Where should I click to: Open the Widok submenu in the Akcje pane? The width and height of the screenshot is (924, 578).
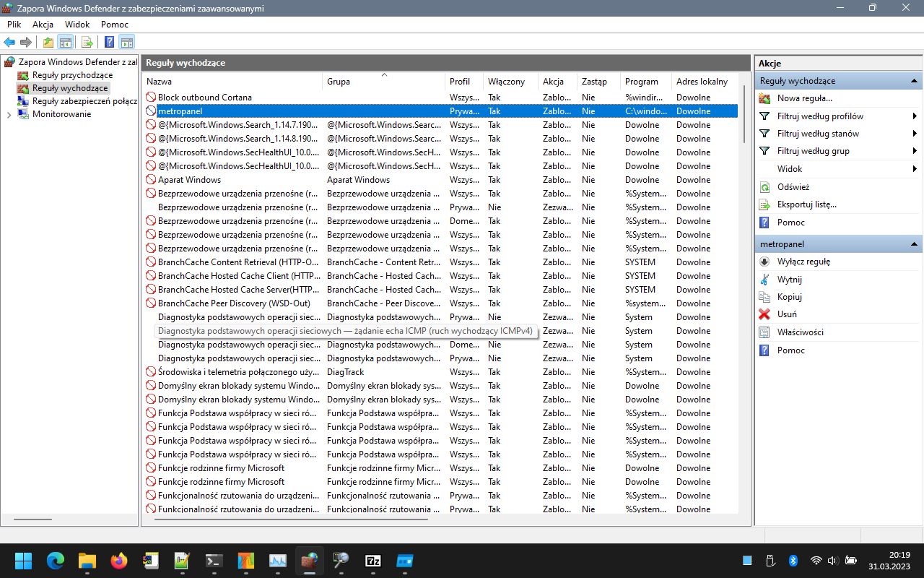(838, 169)
